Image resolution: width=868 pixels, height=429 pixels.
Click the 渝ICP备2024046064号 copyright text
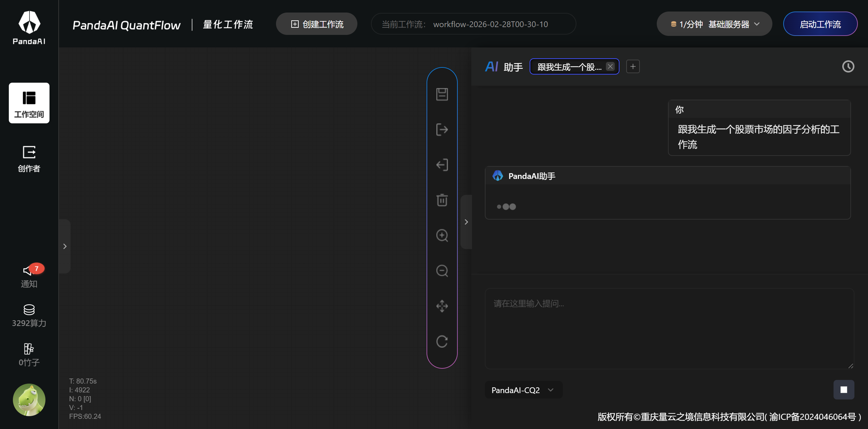click(x=812, y=417)
